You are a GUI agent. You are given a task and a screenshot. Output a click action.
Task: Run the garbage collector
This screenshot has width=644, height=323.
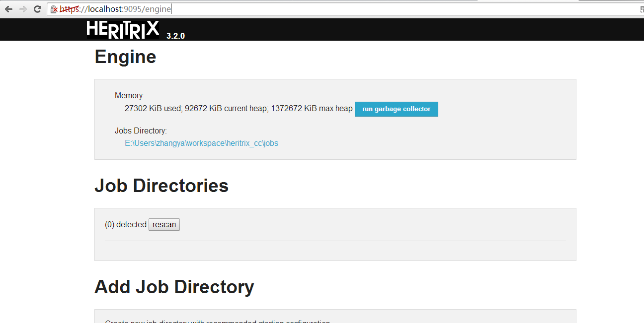pos(397,109)
